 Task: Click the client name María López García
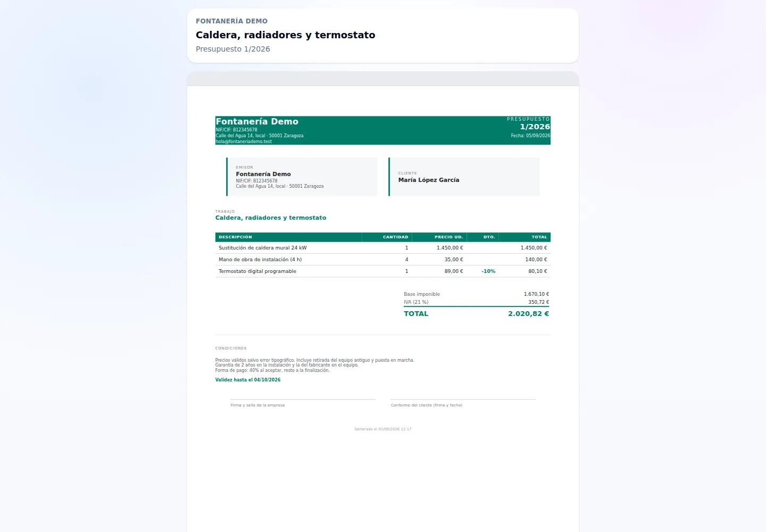(429, 180)
